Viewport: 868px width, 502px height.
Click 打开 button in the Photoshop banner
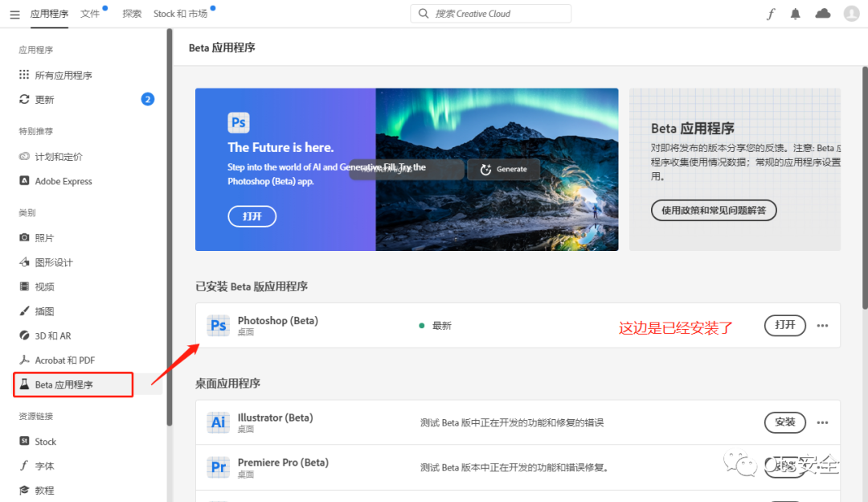click(252, 216)
